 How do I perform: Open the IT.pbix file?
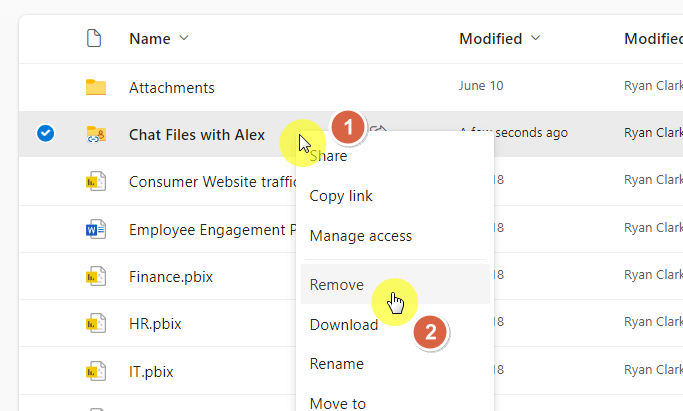click(x=151, y=372)
